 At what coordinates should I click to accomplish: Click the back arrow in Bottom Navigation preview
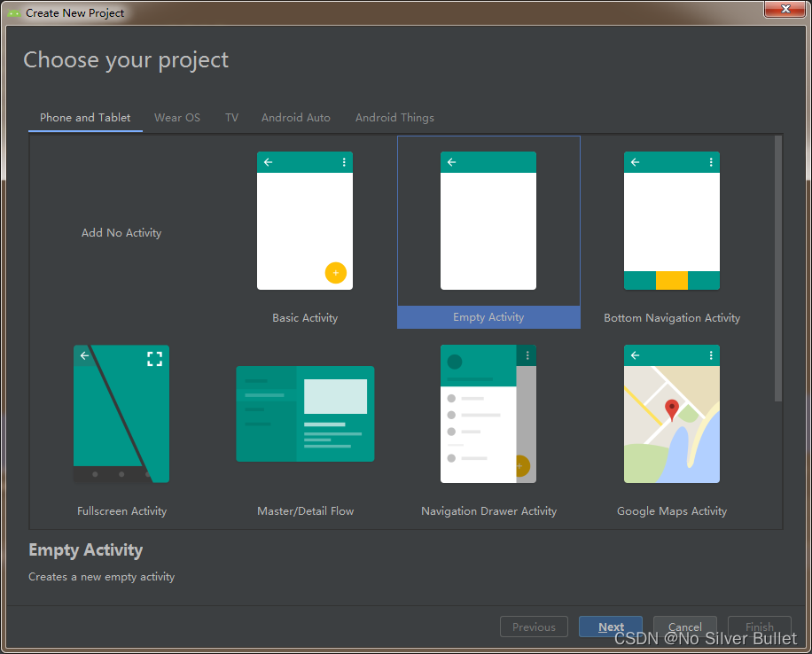point(635,162)
